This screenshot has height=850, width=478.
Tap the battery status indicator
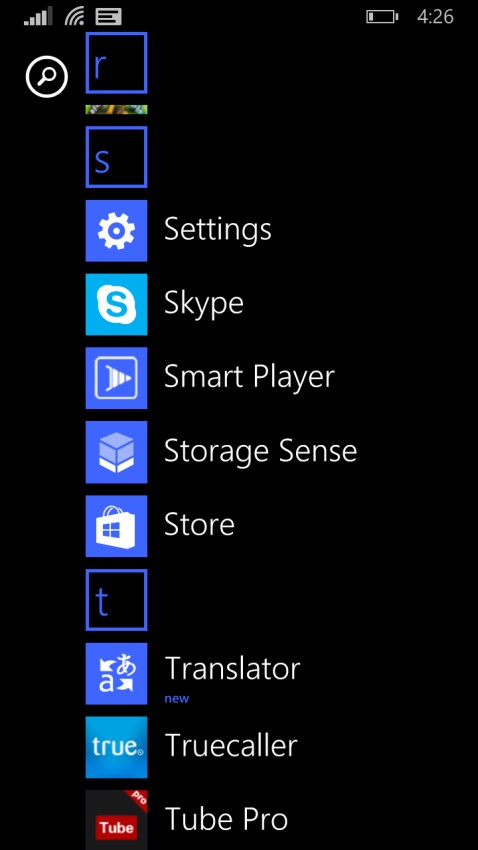pos(382,17)
